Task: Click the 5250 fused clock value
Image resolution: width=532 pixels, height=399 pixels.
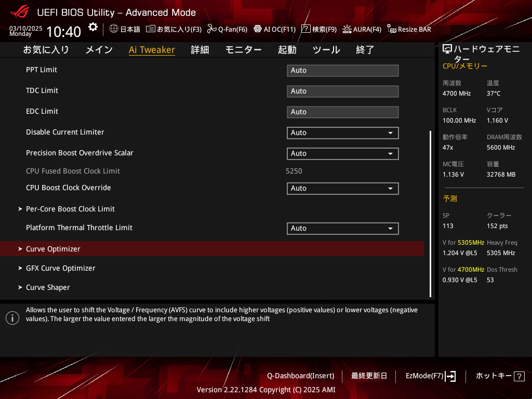Action: click(x=294, y=171)
